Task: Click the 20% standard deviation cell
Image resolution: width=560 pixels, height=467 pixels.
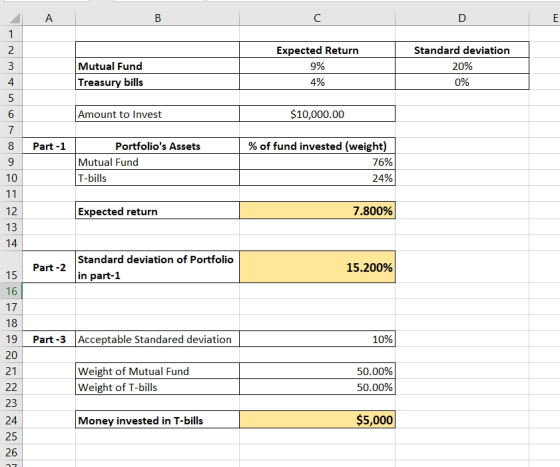Action: 462,66
